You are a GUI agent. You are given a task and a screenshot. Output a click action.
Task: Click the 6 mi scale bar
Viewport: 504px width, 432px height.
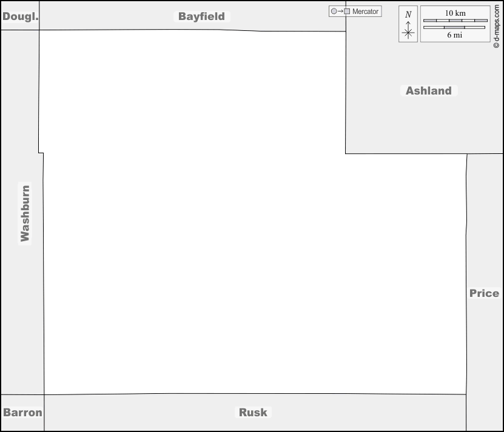point(455,27)
